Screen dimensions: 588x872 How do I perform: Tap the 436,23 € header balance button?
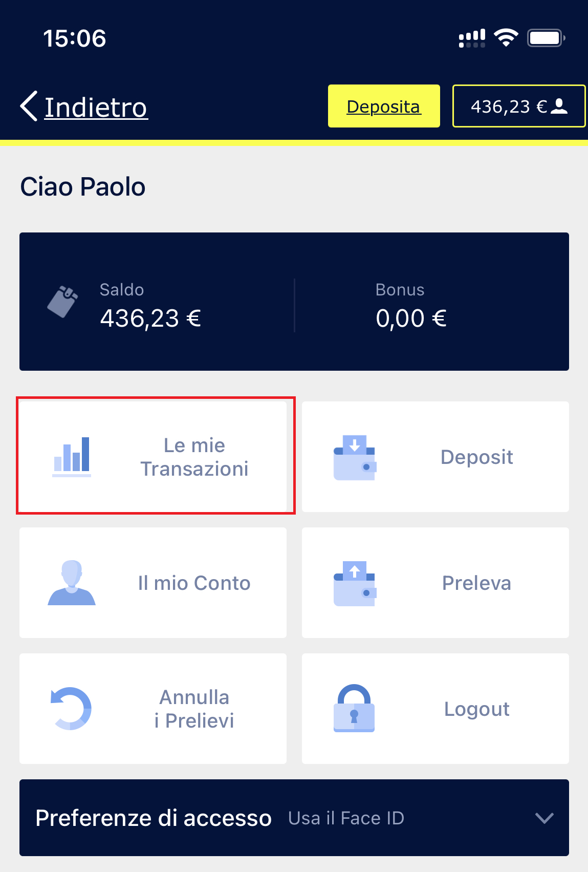519,106
